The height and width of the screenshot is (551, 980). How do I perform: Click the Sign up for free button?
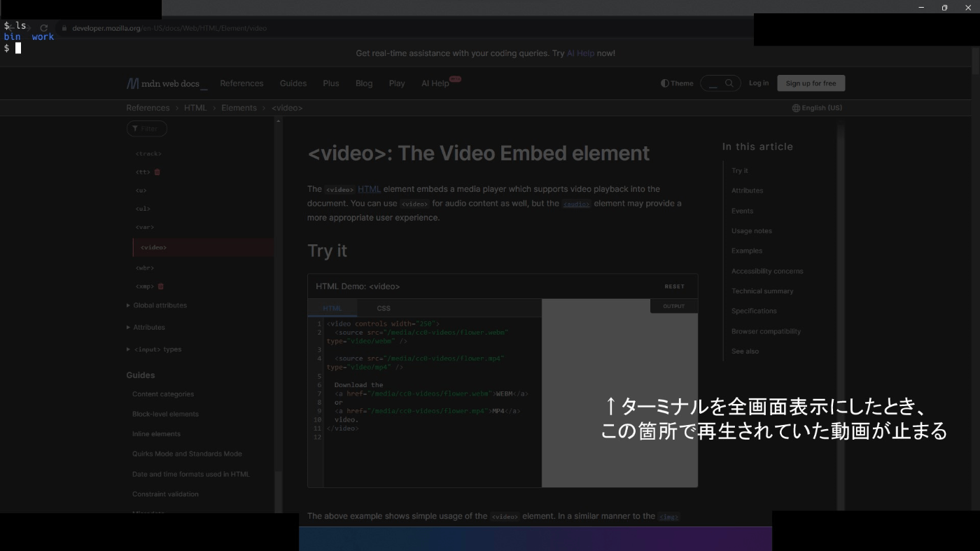[x=811, y=83]
